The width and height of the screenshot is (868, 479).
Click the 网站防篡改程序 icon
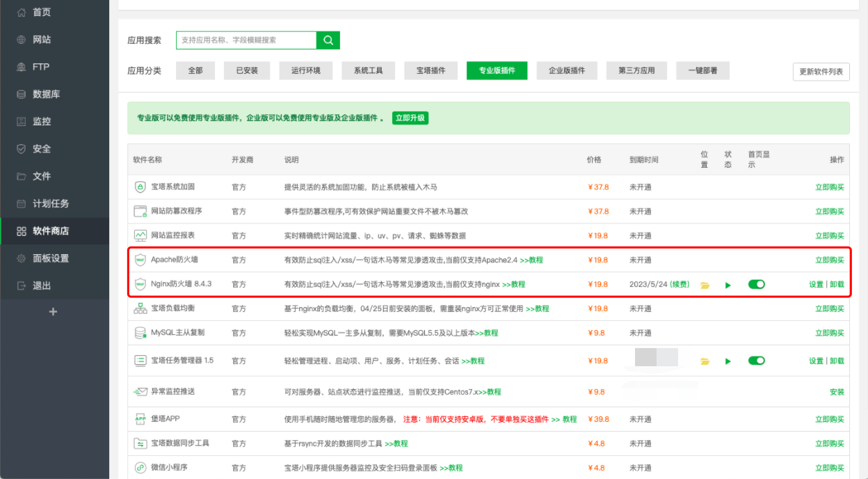[x=140, y=211]
